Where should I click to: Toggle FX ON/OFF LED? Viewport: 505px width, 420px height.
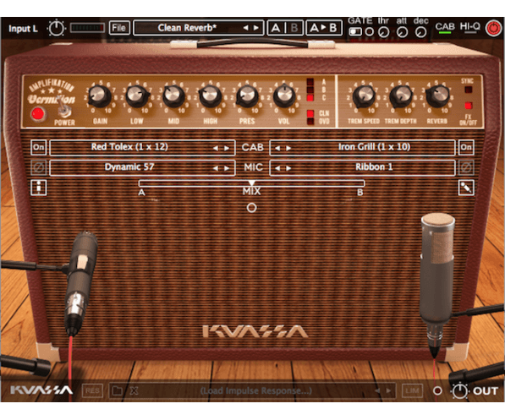tap(469, 106)
